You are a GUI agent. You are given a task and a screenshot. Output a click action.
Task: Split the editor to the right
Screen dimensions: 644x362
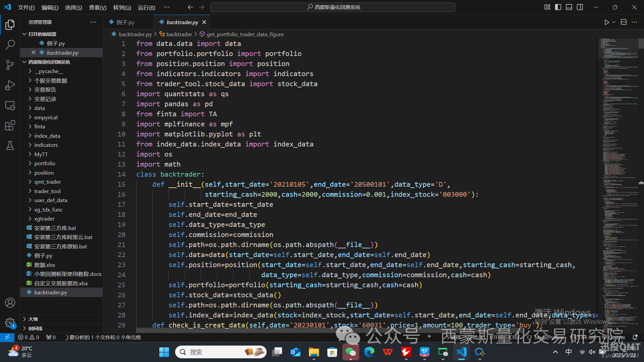pyautogui.click(x=624, y=22)
